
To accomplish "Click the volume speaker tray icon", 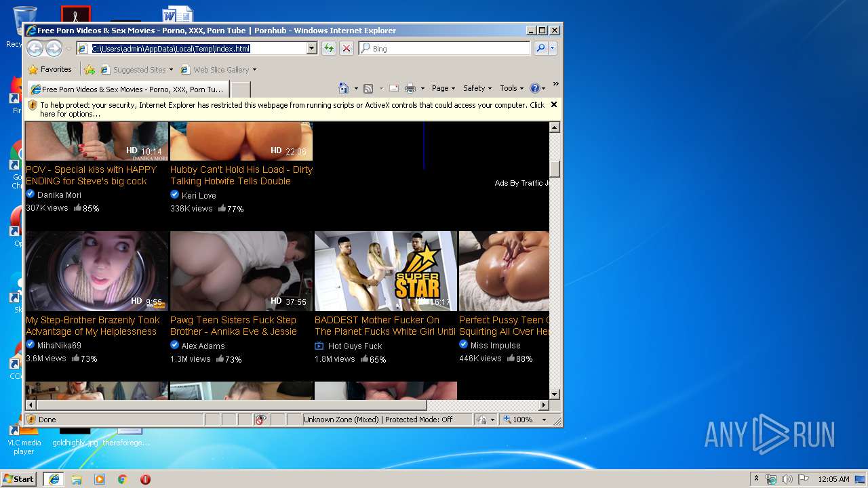I will (x=787, y=479).
